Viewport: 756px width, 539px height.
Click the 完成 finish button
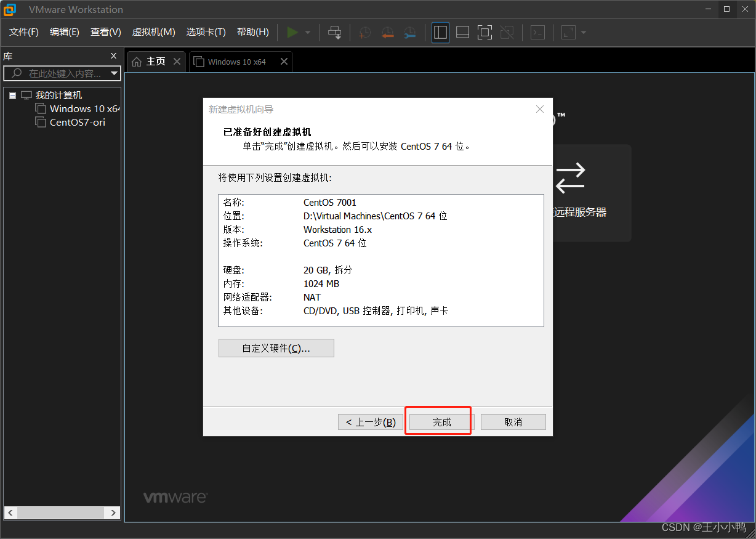pyautogui.click(x=441, y=422)
